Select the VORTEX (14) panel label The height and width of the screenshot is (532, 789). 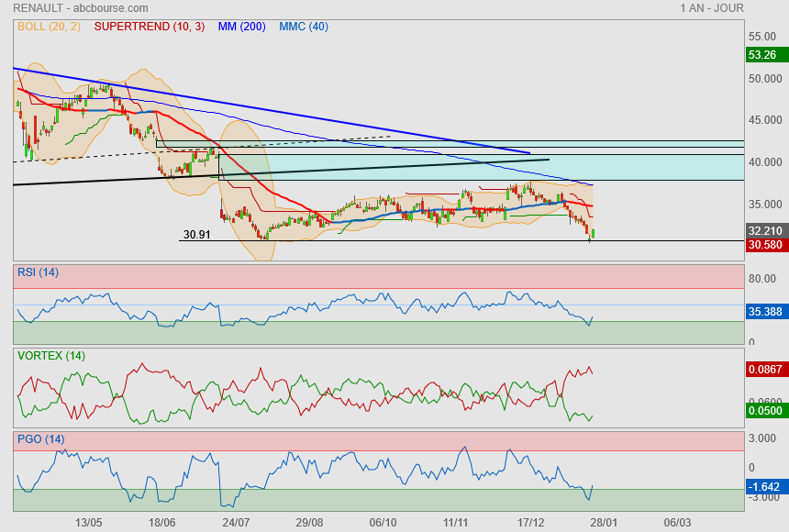(50, 355)
